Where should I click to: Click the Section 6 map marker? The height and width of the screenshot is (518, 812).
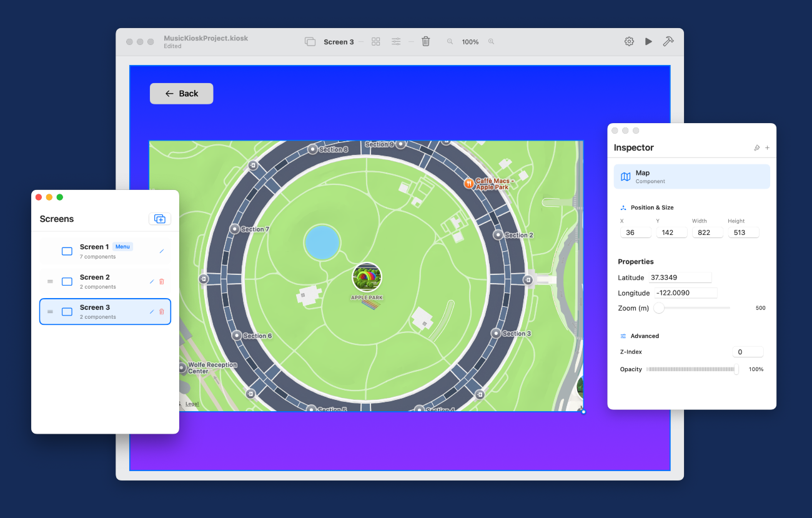(x=237, y=336)
